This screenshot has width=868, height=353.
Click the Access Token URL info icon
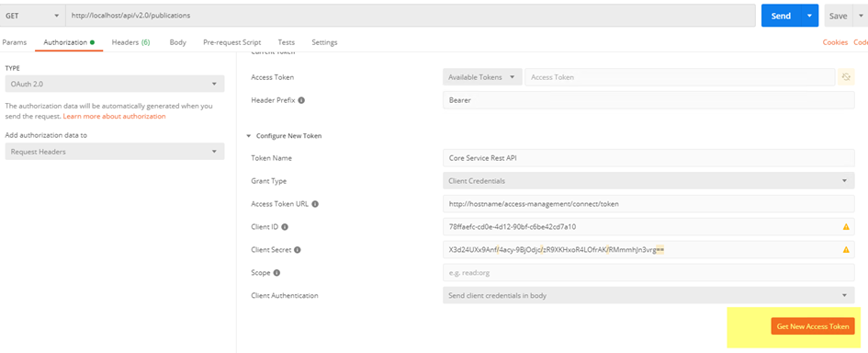point(315,204)
